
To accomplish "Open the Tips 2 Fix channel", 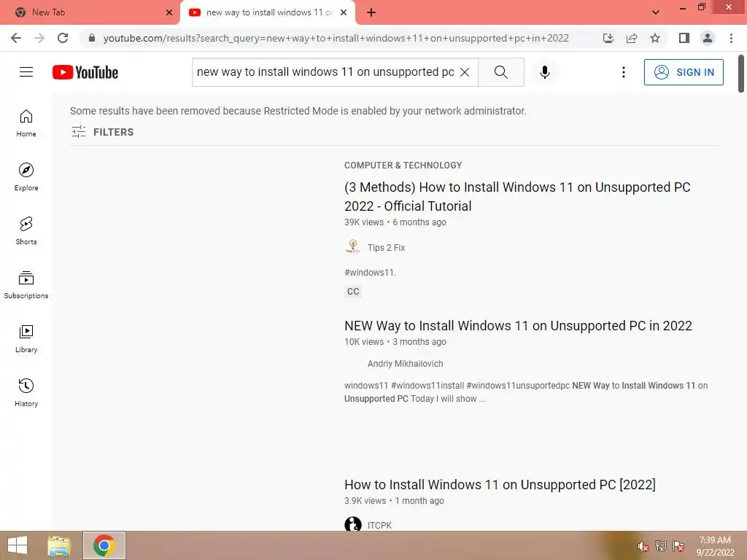I will click(x=386, y=248).
